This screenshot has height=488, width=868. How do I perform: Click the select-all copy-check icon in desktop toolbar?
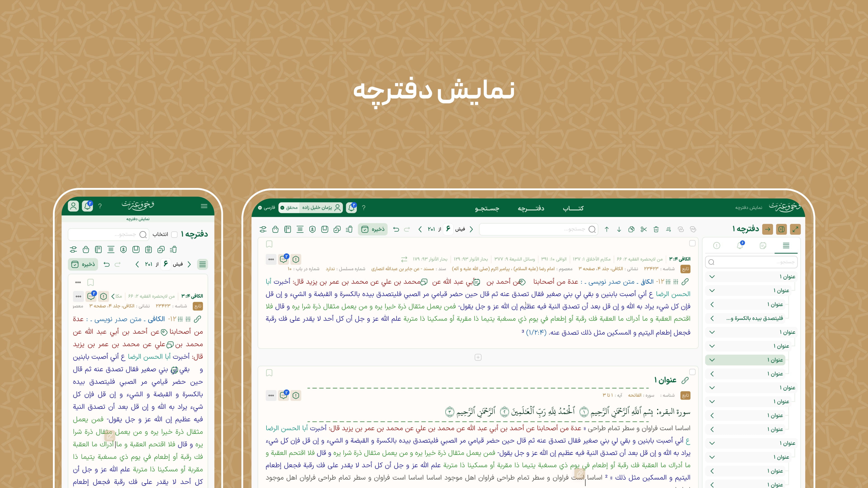point(337,229)
